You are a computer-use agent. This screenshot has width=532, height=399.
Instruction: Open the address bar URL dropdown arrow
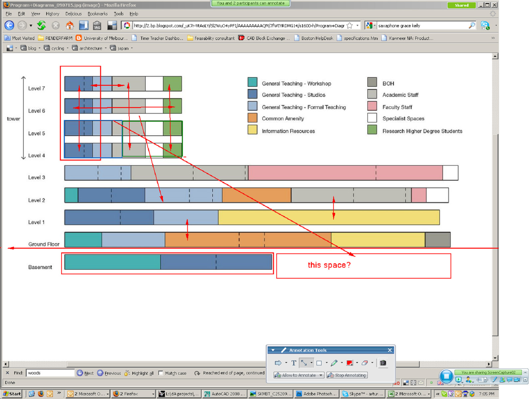(357, 26)
